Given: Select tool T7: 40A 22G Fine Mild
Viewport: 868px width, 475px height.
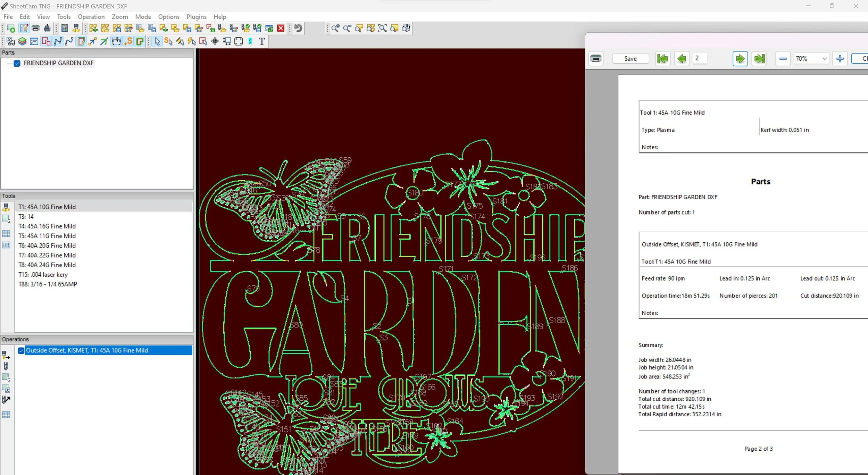Looking at the screenshot, I should [103, 255].
